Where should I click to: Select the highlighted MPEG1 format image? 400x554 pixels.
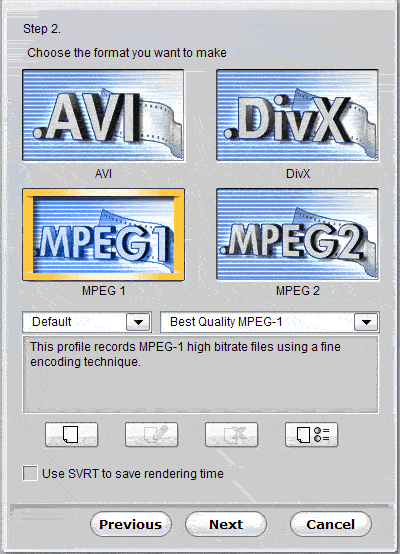(103, 235)
